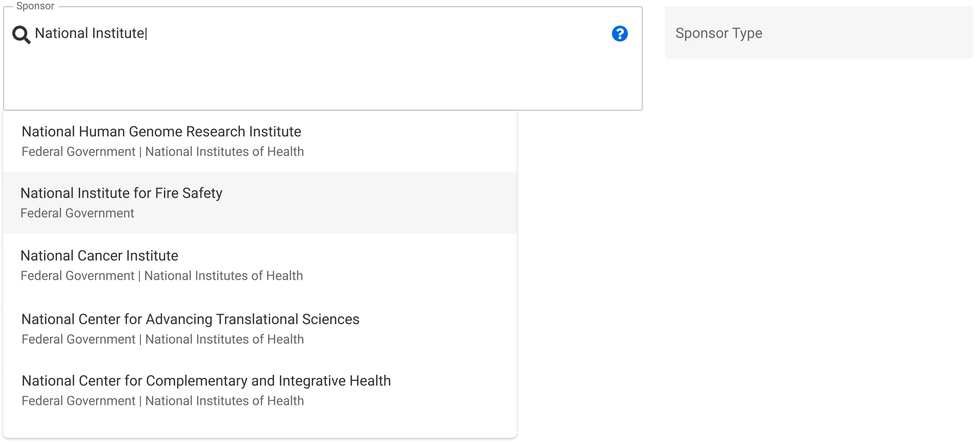Pick National Center for Advancing Translational Sciences
Image resolution: width=980 pixels, height=442 pixels.
[190, 319]
